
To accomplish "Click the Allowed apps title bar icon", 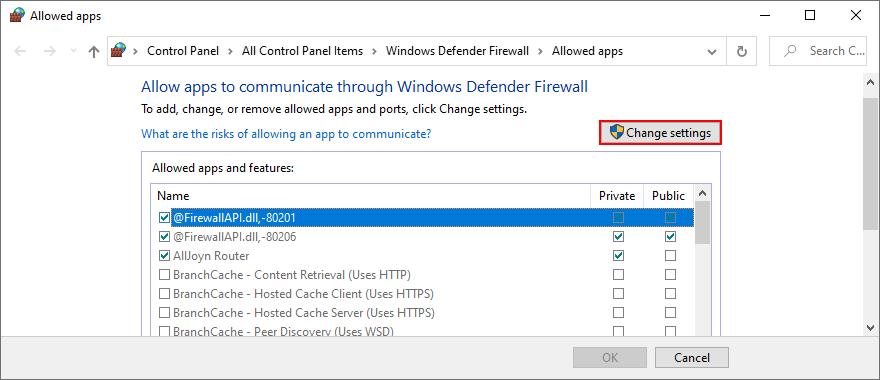I will (x=17, y=15).
